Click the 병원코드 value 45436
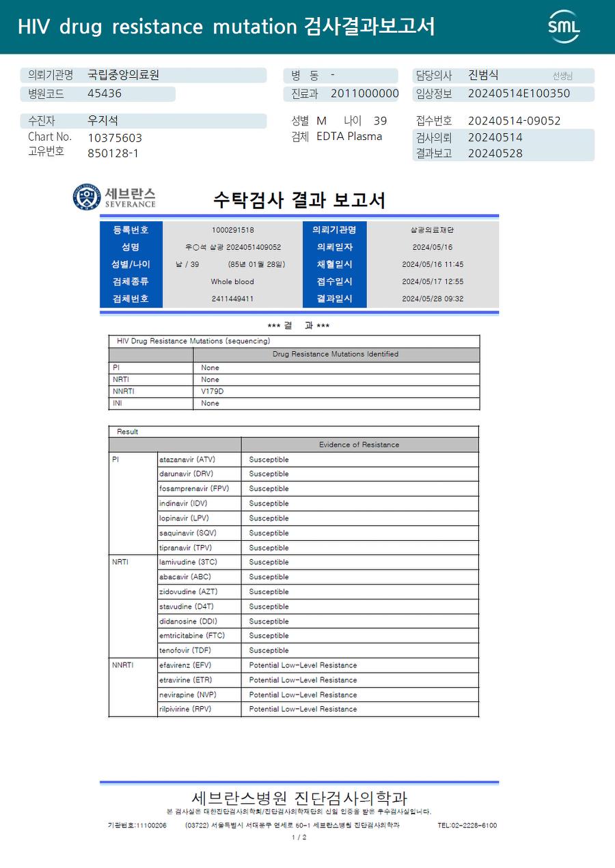 pos(105,94)
